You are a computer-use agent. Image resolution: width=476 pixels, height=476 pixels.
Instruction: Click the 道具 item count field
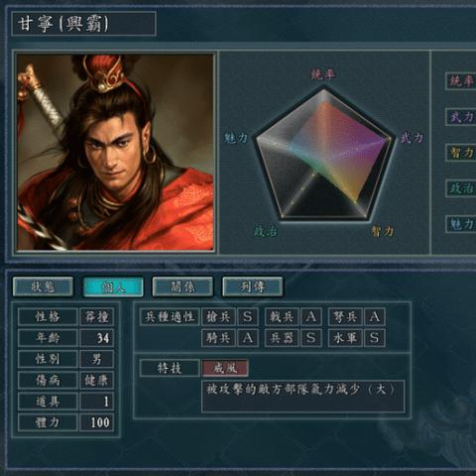pyautogui.click(x=97, y=402)
